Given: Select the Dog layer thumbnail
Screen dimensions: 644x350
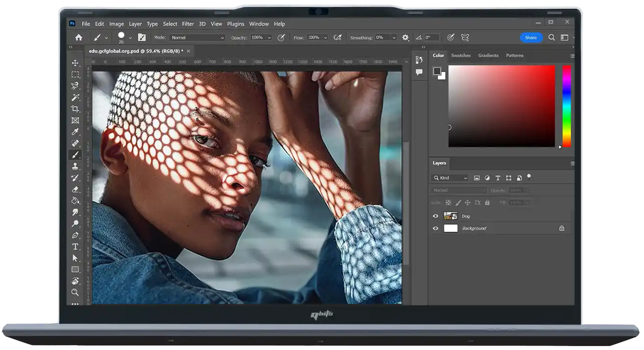Looking at the screenshot, I should click(x=450, y=216).
